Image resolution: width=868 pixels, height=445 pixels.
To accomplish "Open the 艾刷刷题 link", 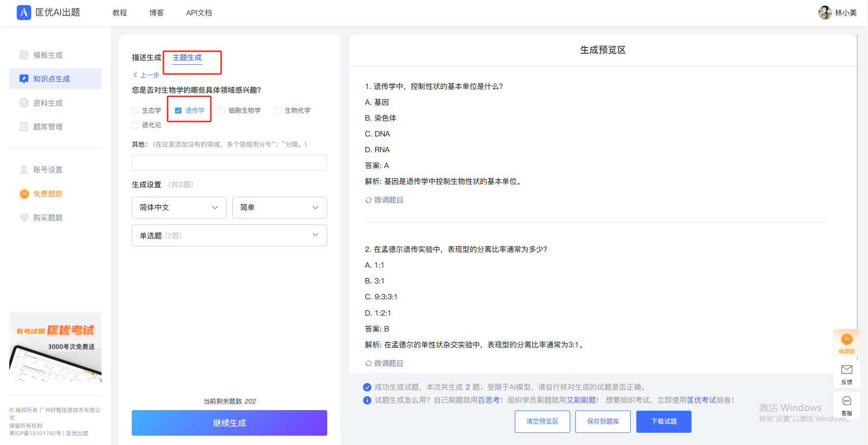I will click(x=581, y=400).
